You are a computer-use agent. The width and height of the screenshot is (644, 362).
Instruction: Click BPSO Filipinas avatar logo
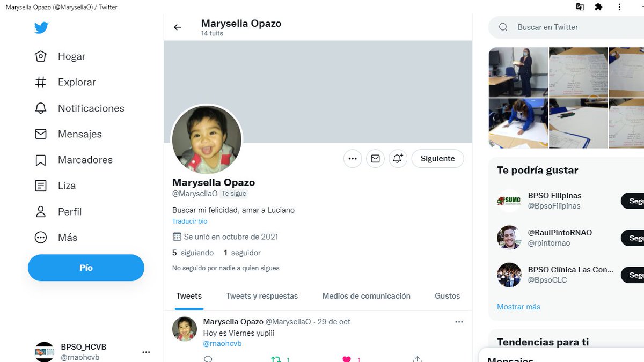[x=509, y=201]
